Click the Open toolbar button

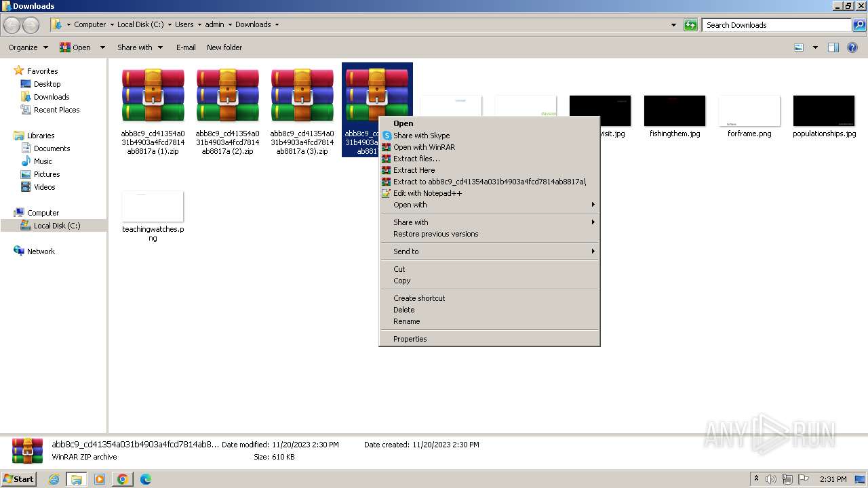point(76,47)
